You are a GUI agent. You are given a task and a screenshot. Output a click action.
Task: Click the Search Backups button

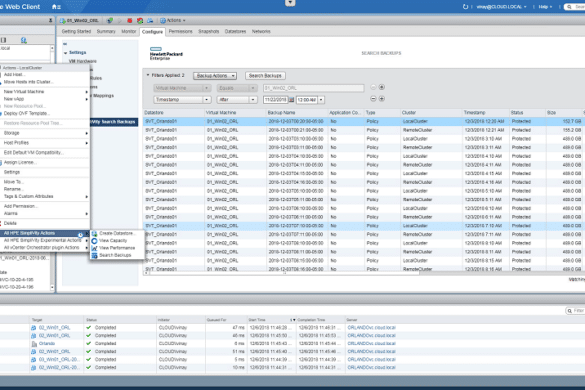click(x=265, y=76)
